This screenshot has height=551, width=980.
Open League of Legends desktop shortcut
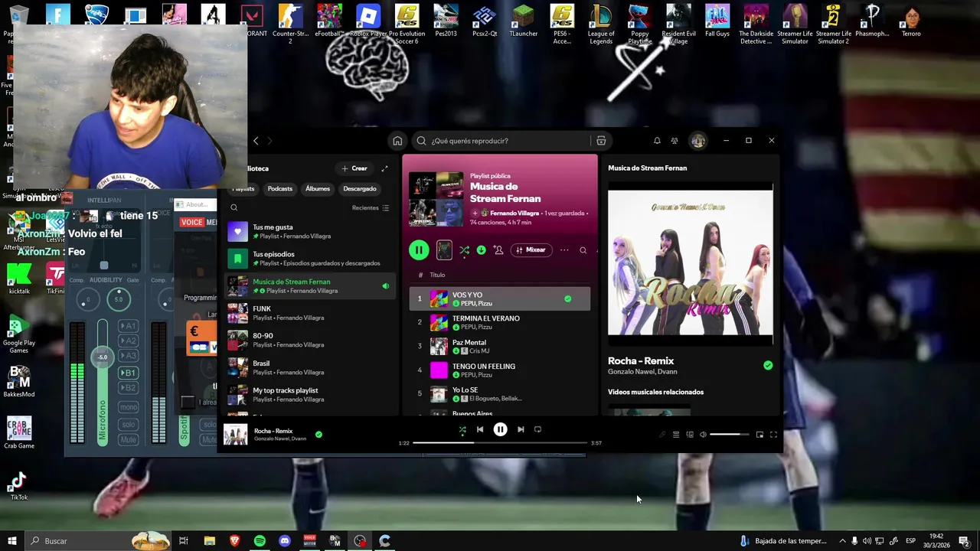click(601, 24)
